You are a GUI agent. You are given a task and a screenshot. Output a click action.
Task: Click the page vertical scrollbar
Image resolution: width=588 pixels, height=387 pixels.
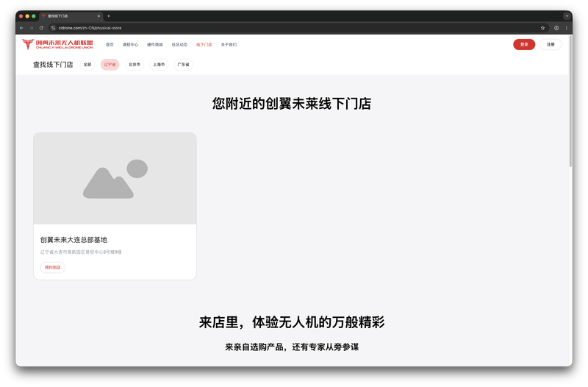pyautogui.click(x=571, y=102)
